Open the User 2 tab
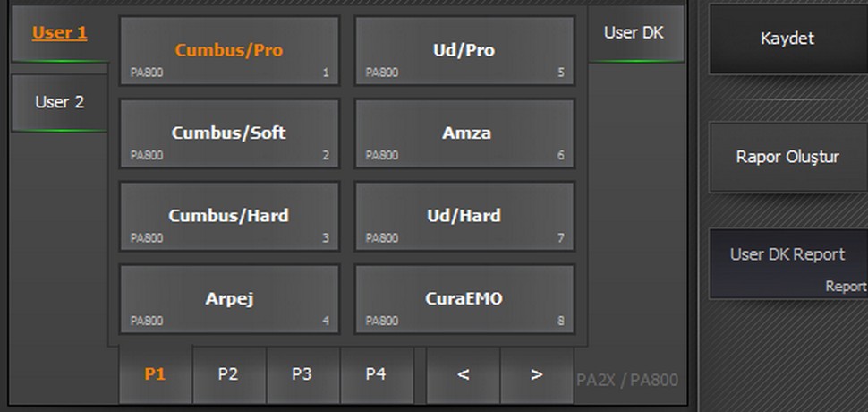The width and height of the screenshot is (868, 412). [60, 102]
